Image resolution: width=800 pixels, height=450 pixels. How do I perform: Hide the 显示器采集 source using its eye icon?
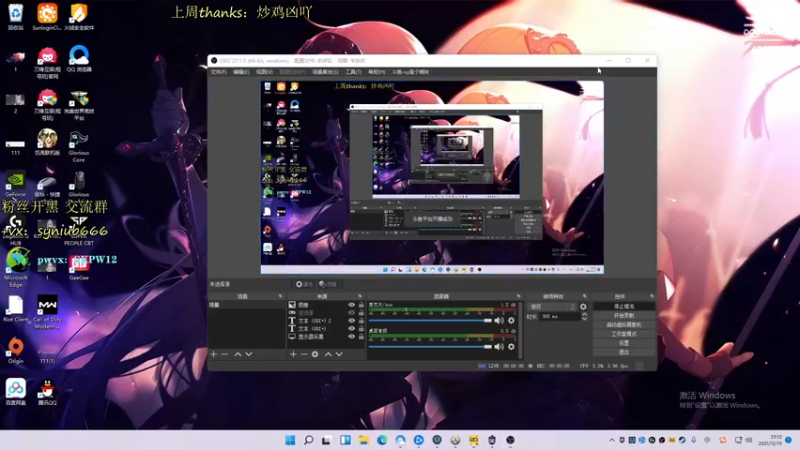click(x=351, y=336)
